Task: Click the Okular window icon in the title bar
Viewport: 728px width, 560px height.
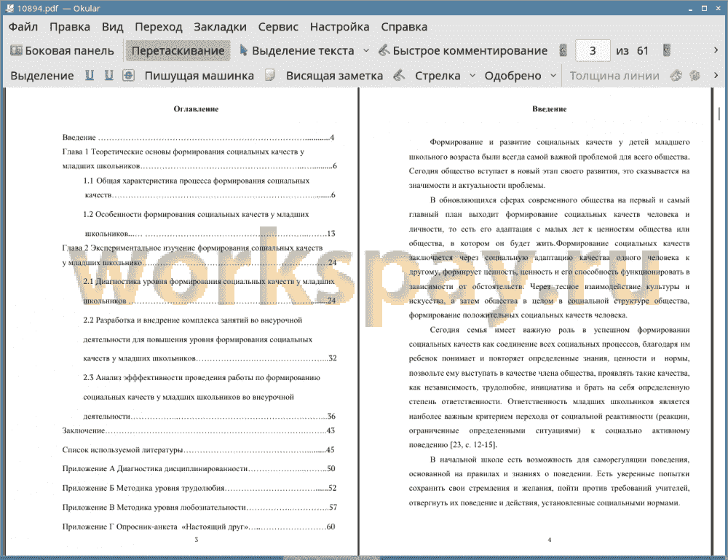Action: (9, 8)
